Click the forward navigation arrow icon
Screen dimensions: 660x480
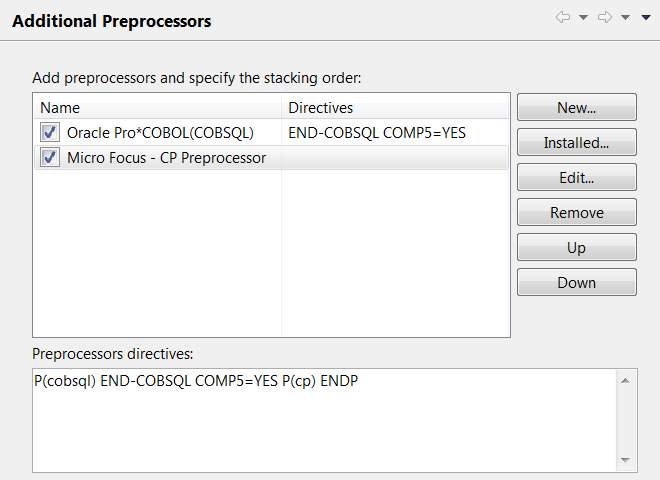[x=605, y=18]
